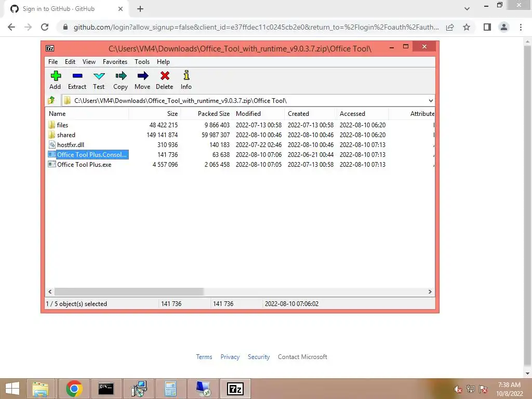Choose the Move toolbar icon

[142, 80]
